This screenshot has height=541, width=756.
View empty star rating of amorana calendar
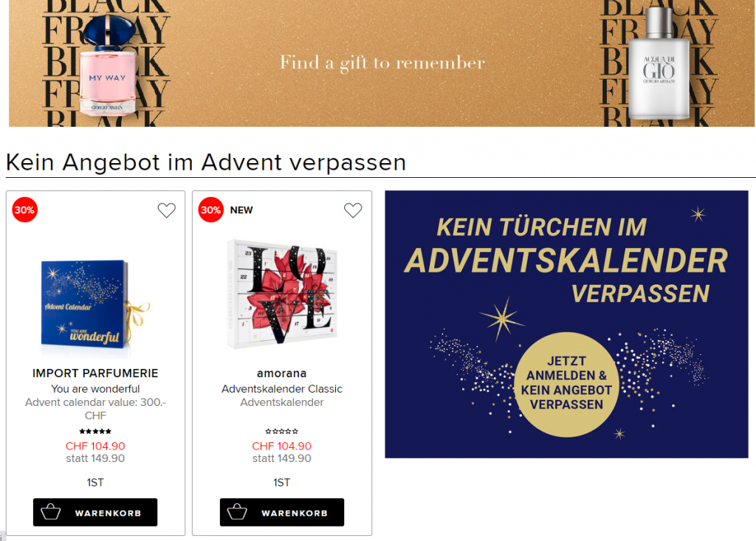coord(281,431)
